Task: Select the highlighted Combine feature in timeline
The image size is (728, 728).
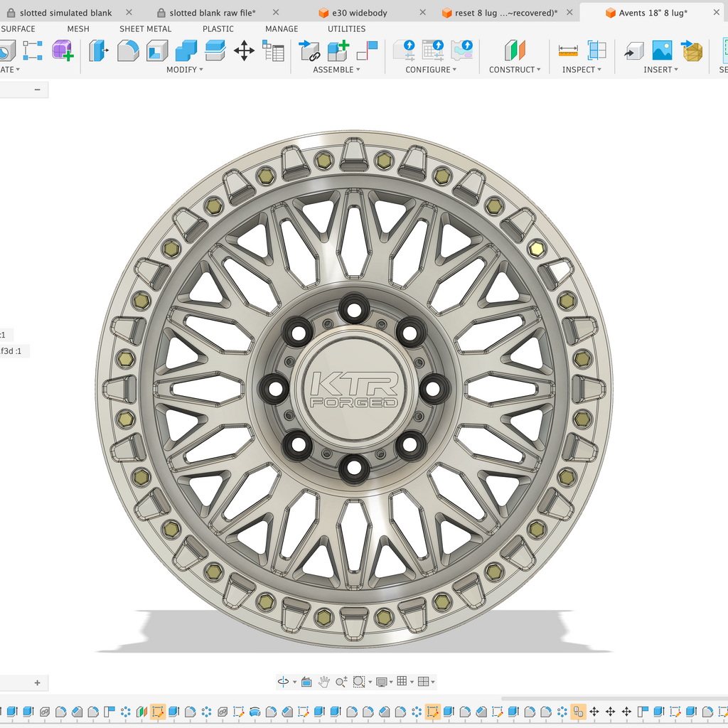Action: [578, 712]
